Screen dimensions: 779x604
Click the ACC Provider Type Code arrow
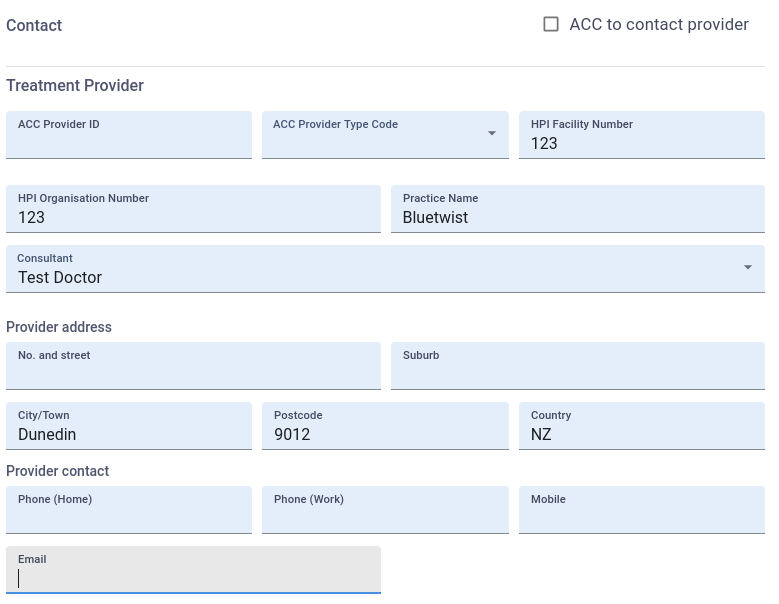click(x=491, y=134)
